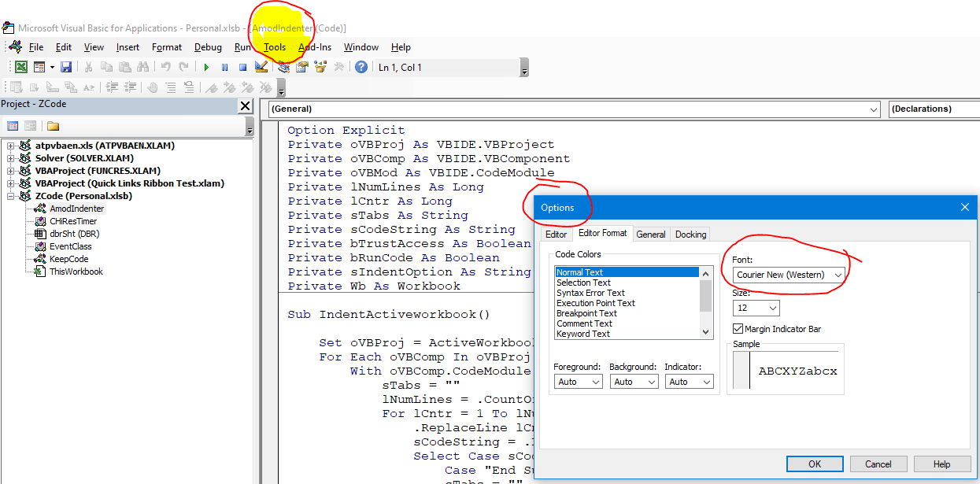Open the font Size dropdown

[756, 309]
